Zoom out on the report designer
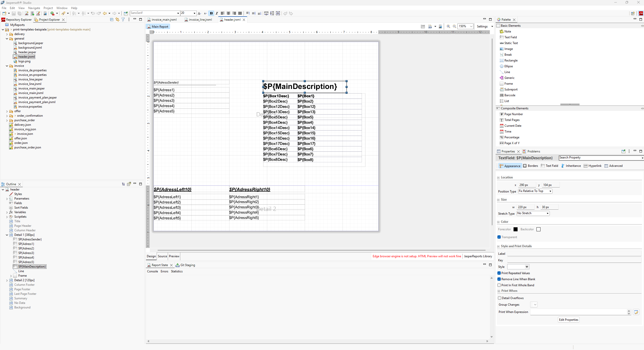The height and width of the screenshot is (350, 644). (454, 26)
